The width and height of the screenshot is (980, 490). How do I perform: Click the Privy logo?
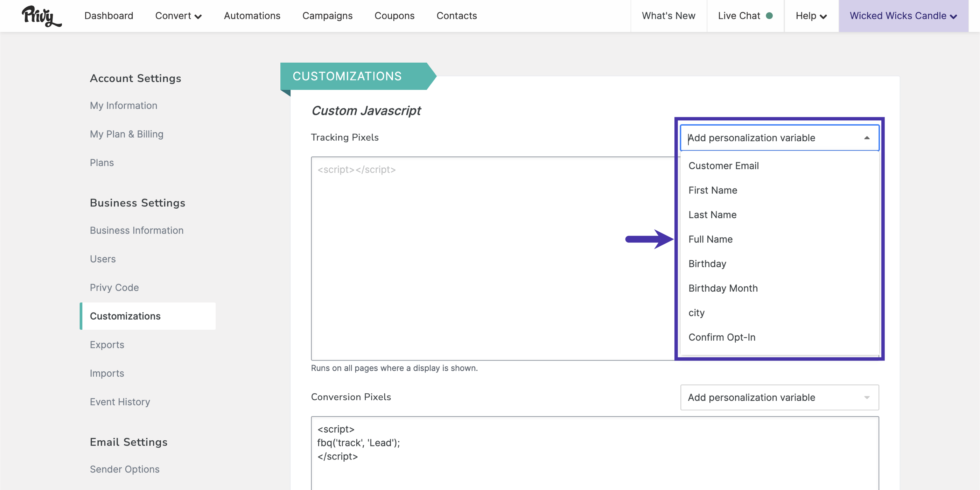(41, 16)
